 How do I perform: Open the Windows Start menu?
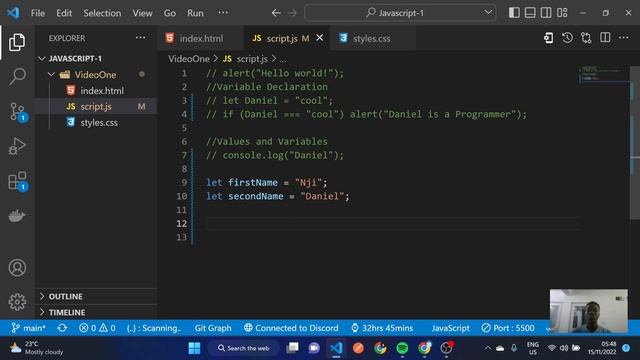(194, 348)
